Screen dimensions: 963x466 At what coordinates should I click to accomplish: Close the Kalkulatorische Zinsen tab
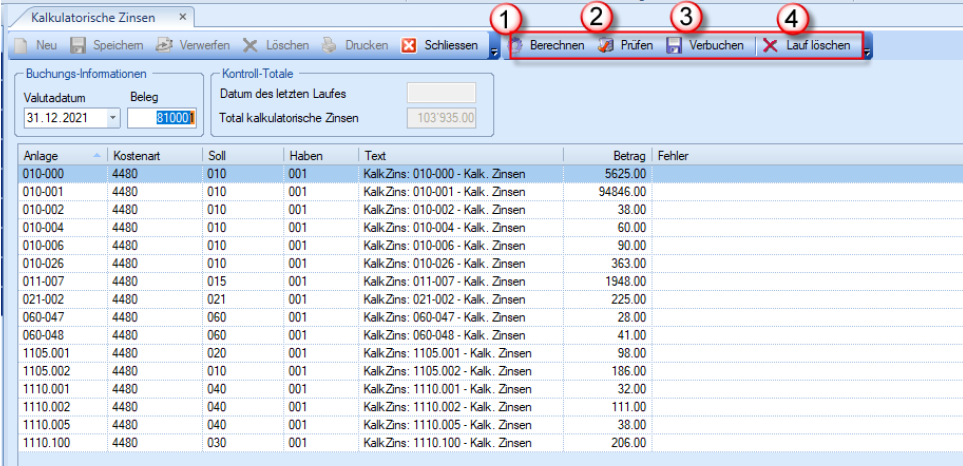pyautogui.click(x=182, y=18)
